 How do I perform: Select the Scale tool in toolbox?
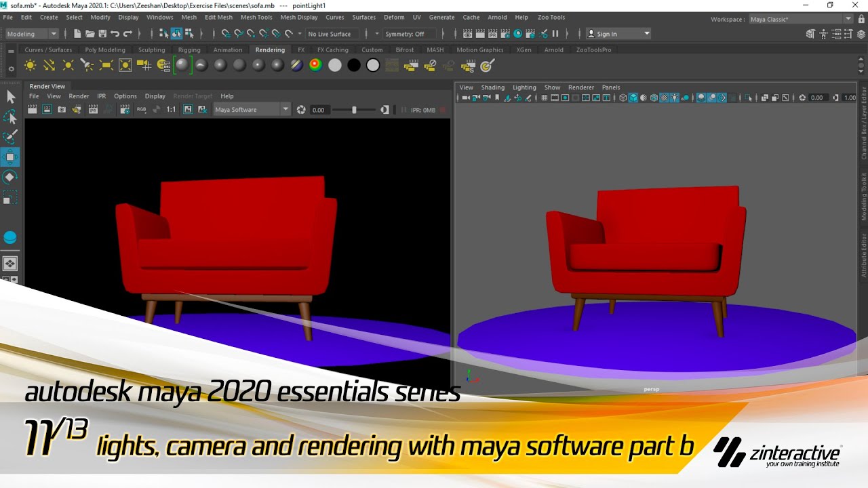[x=10, y=197]
